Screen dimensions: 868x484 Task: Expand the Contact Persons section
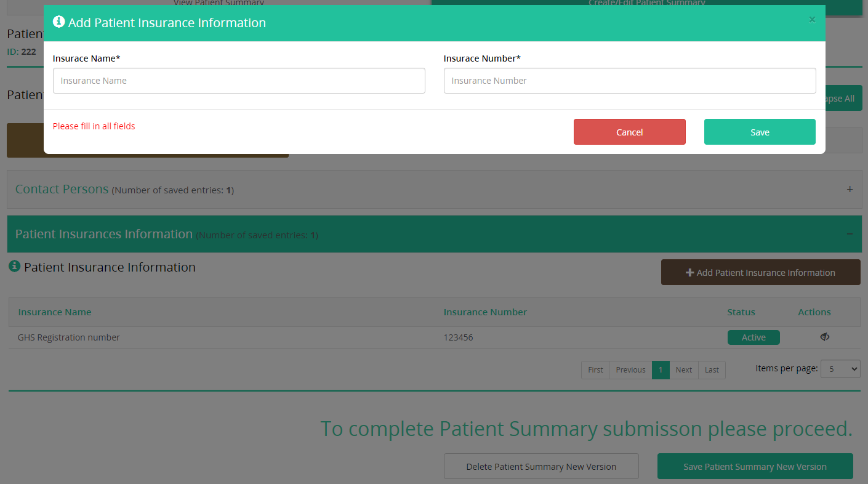(x=850, y=190)
